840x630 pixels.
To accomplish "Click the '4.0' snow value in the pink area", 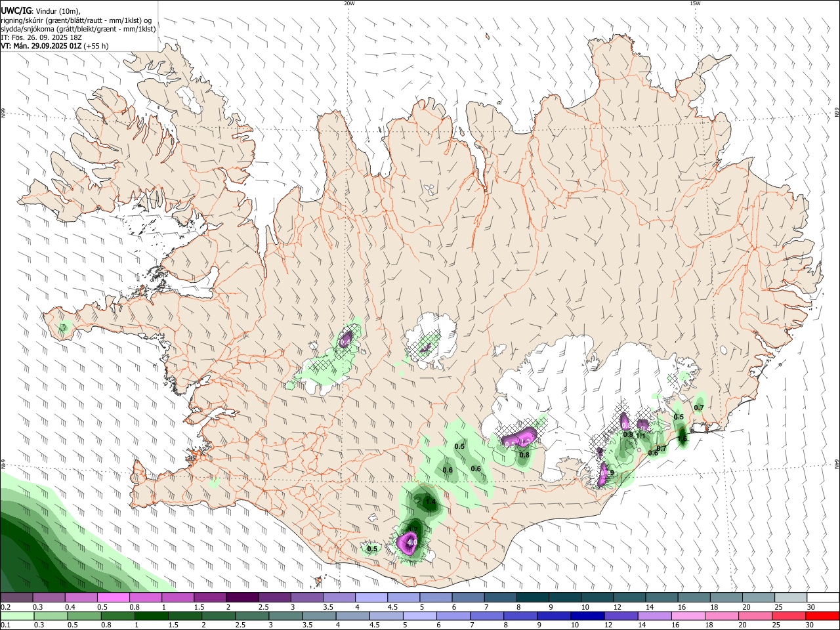I will (411, 543).
